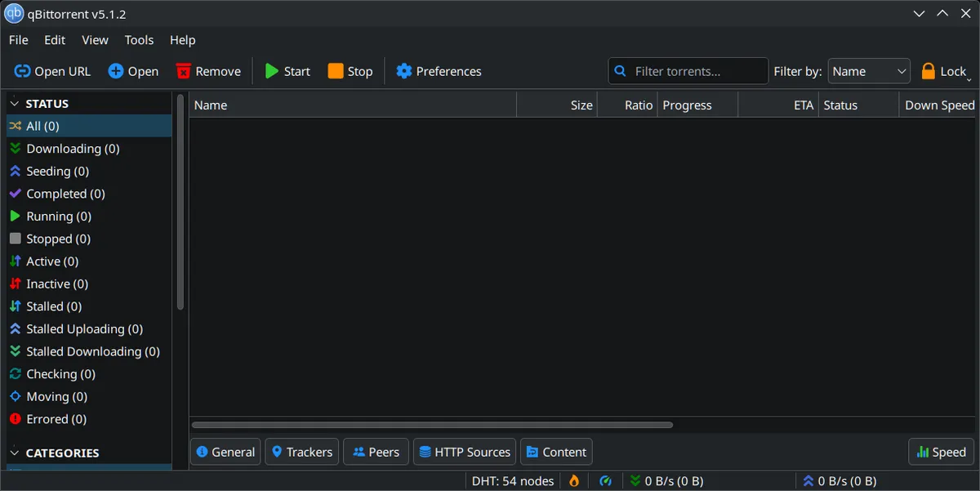Sort torrents by the Name column

pyautogui.click(x=353, y=105)
